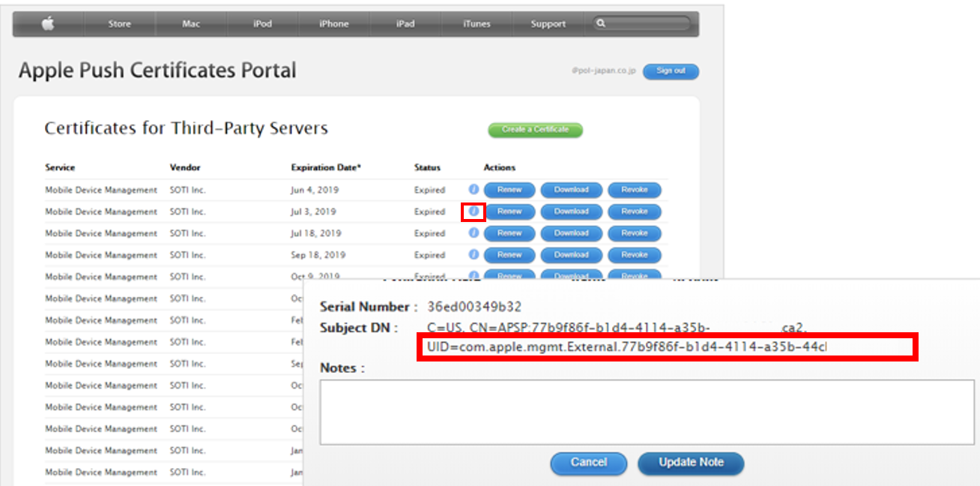Click the Apple Push Certificates Portal heading

coord(157,70)
